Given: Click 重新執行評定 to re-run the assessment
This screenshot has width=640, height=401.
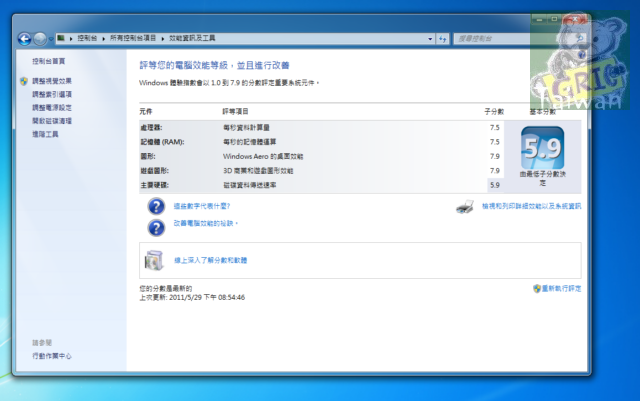Looking at the screenshot, I should 561,289.
